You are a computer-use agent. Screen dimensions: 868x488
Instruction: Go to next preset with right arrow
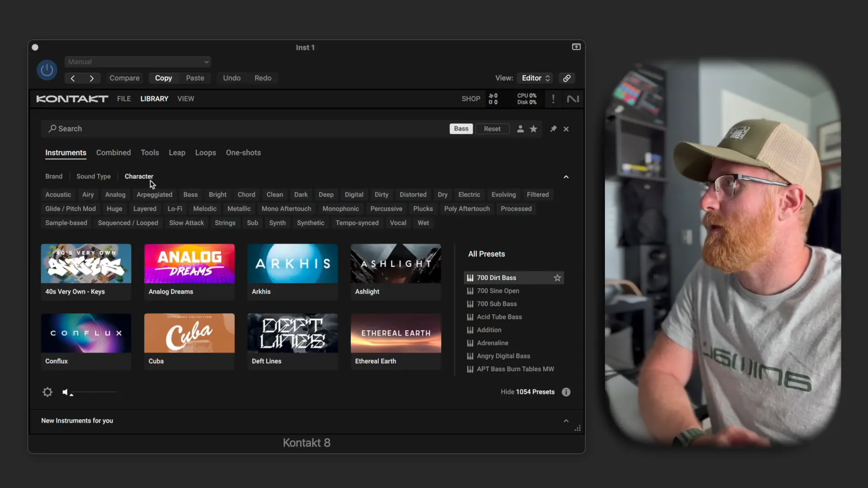tap(92, 78)
